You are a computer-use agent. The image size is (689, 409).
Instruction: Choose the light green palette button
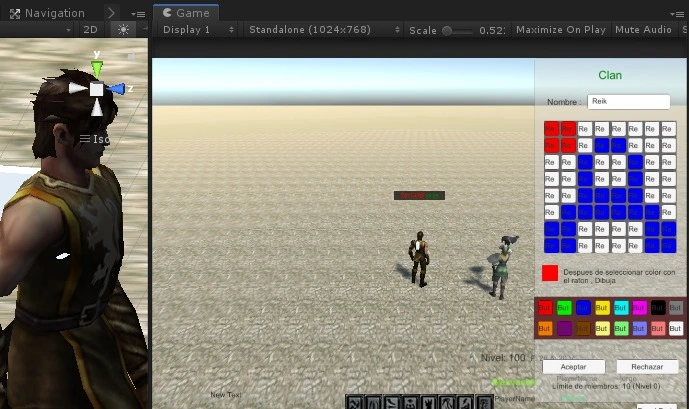[620, 328]
